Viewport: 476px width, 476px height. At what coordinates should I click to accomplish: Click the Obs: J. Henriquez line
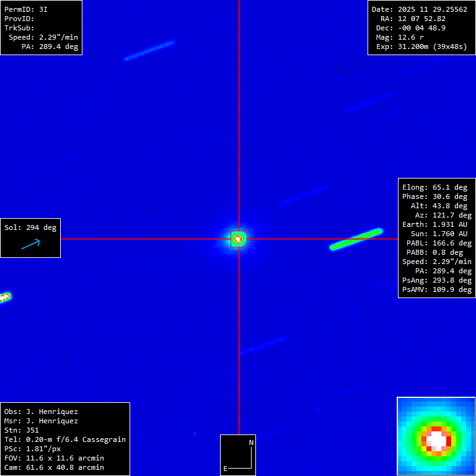pos(41,412)
